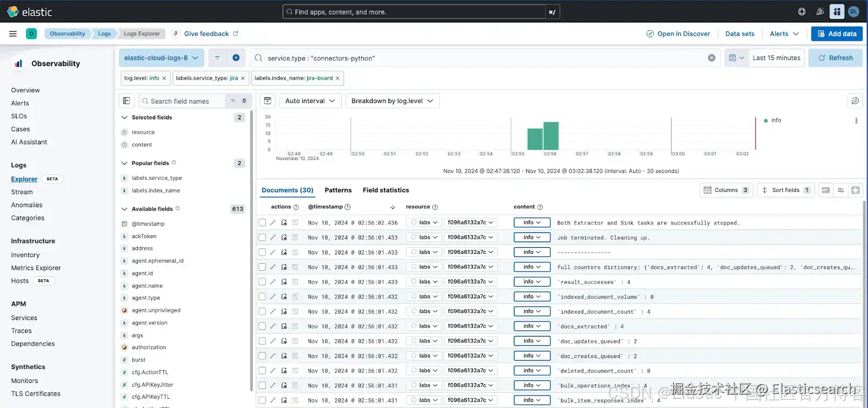Click the Refresh button

(x=835, y=58)
